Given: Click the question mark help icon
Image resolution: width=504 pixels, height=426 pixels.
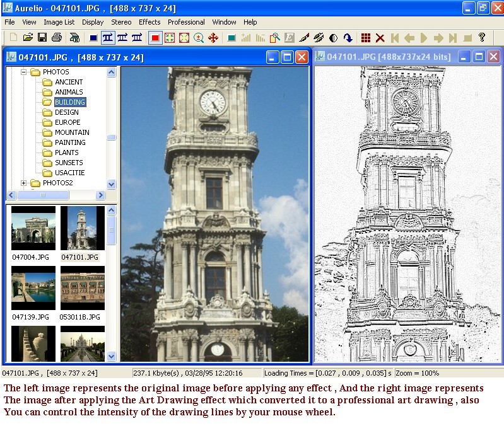Looking at the screenshot, I should [x=482, y=38].
